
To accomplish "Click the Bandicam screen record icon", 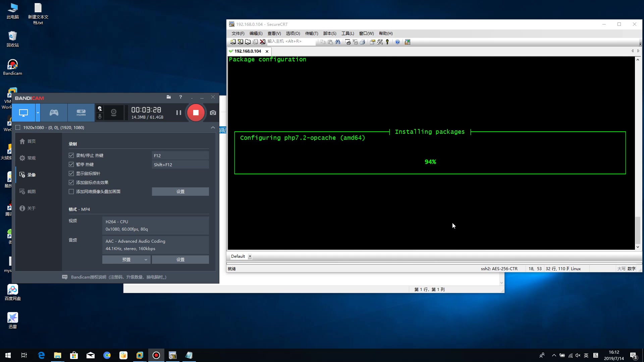I will click(x=24, y=112).
